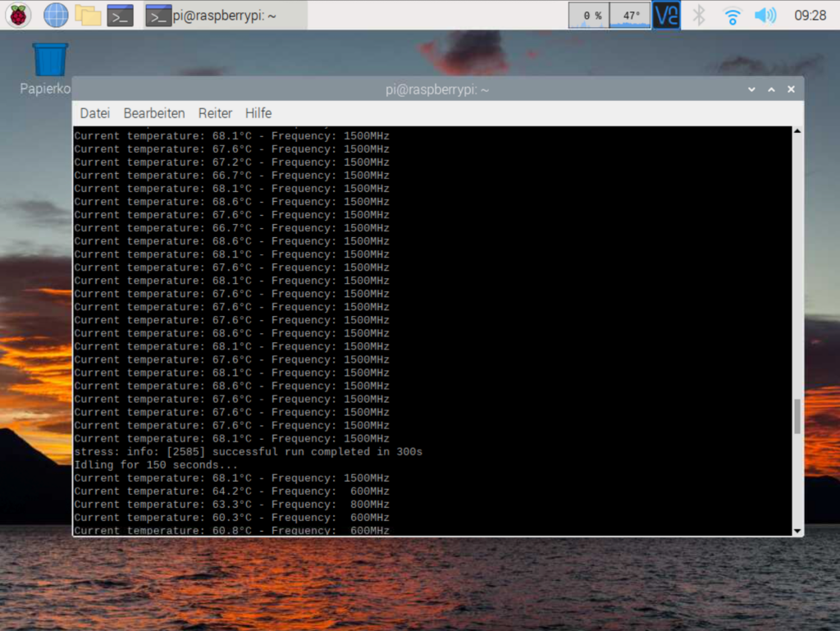Click the line reading 60.3°C at 600MHz
840x631 pixels.
pos(231,518)
